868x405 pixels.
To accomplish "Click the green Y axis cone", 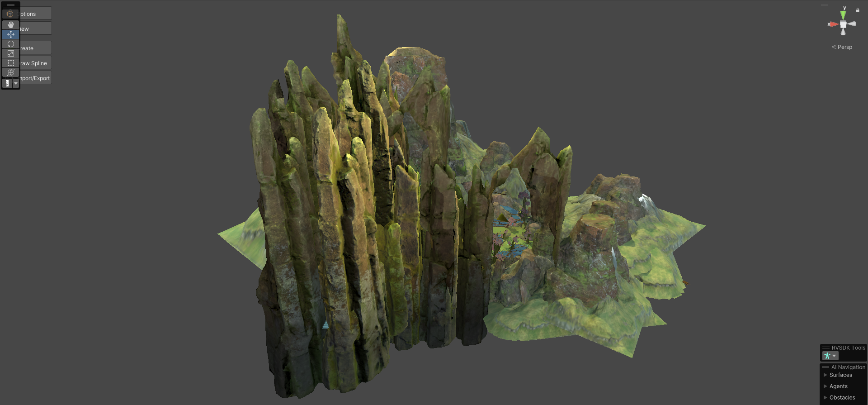I will [x=843, y=15].
